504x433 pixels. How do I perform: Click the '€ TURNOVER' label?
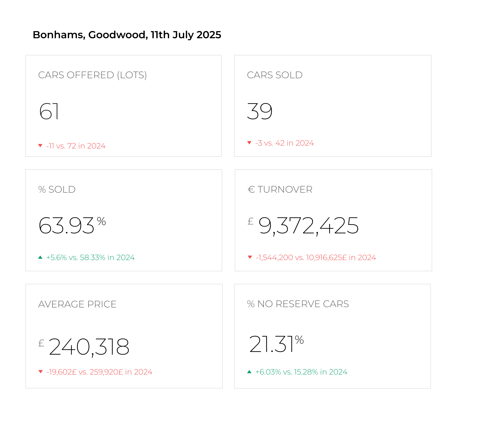pos(280,189)
